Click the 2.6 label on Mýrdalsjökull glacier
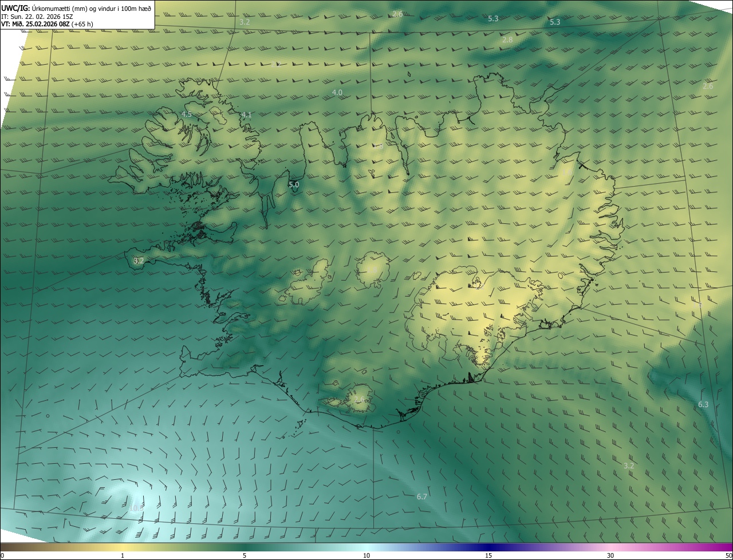733x560 pixels. tap(359, 399)
